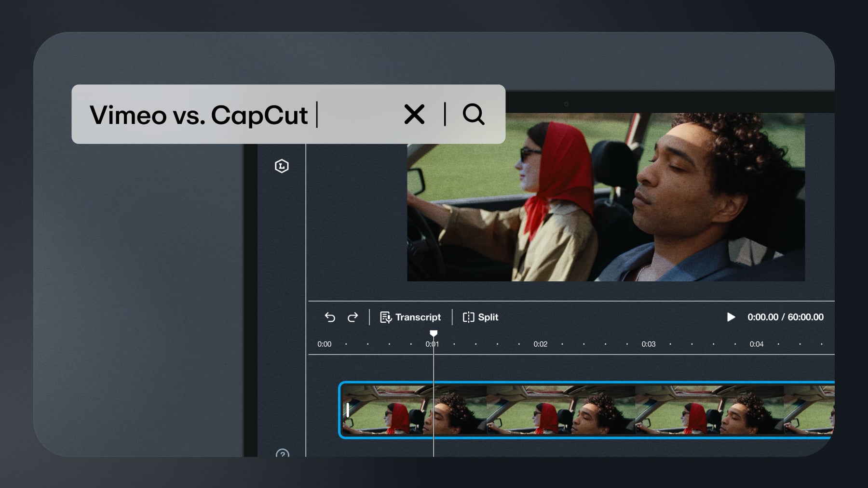This screenshot has height=488, width=868.
Task: Select the video clip in the timeline track
Action: point(586,410)
